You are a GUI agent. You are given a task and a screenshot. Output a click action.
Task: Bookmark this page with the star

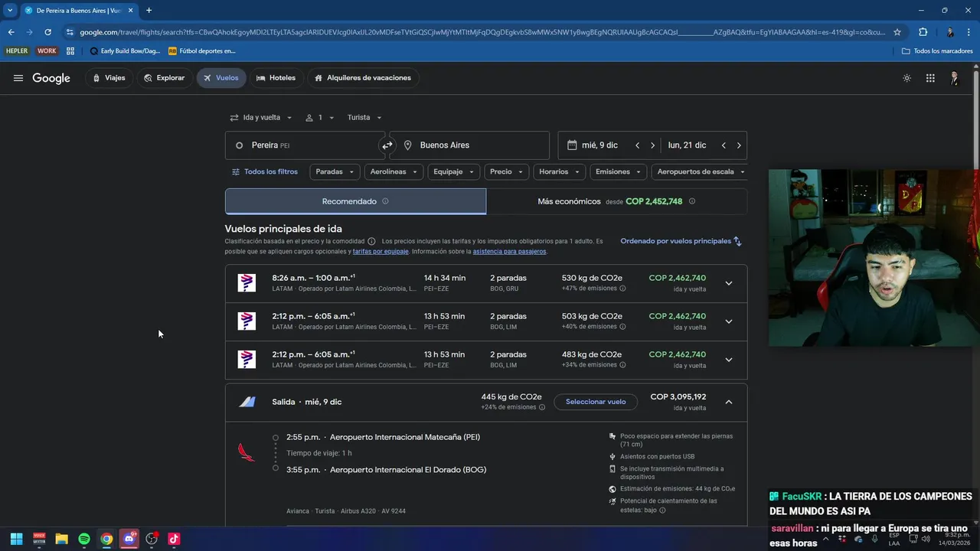(x=897, y=32)
